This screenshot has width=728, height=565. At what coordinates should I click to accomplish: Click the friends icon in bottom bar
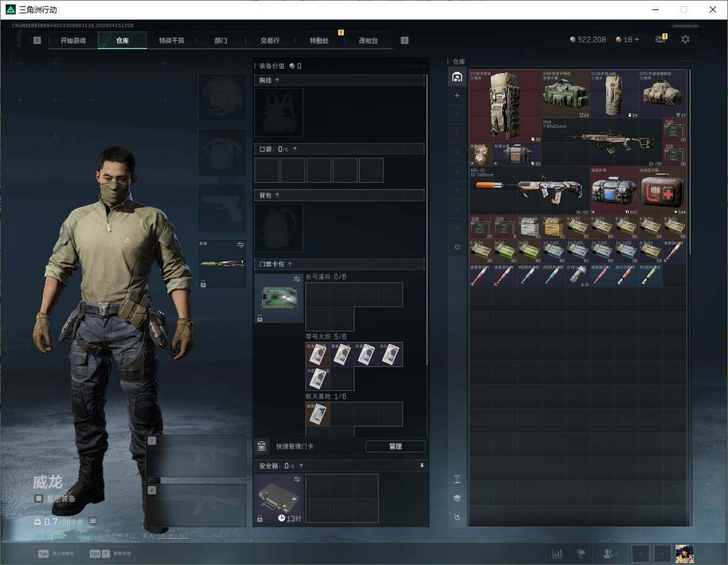tap(608, 554)
